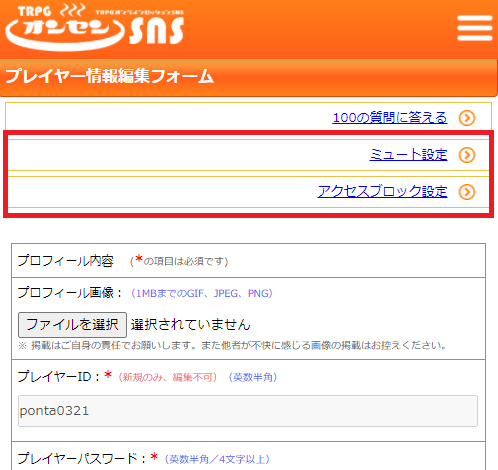Click the arrow icon beside アクセスブロック設定

[x=467, y=192]
